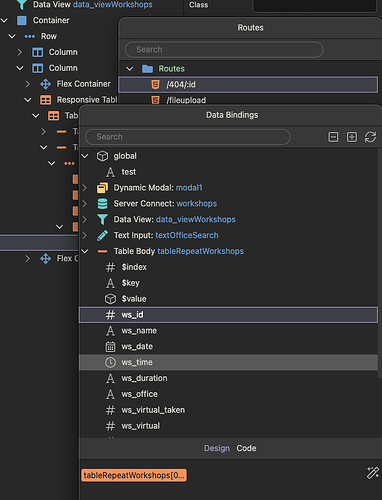The height and width of the screenshot is (500, 382).
Task: Click the clock icon beside ws_time
Action: [x=110, y=362]
